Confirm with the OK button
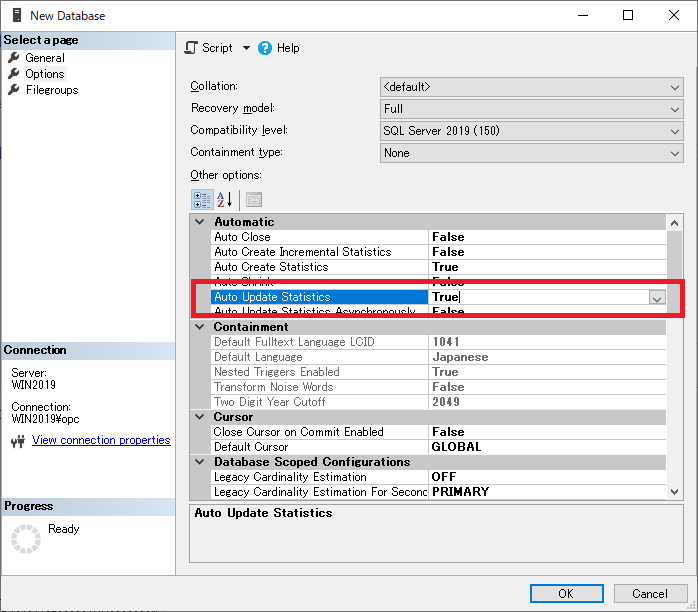The image size is (698, 612). pyautogui.click(x=567, y=594)
